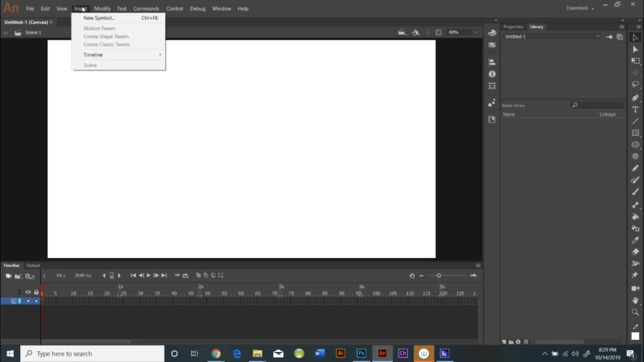Grab the Paint Bucket tool
644x362 pixels.
[635, 217]
